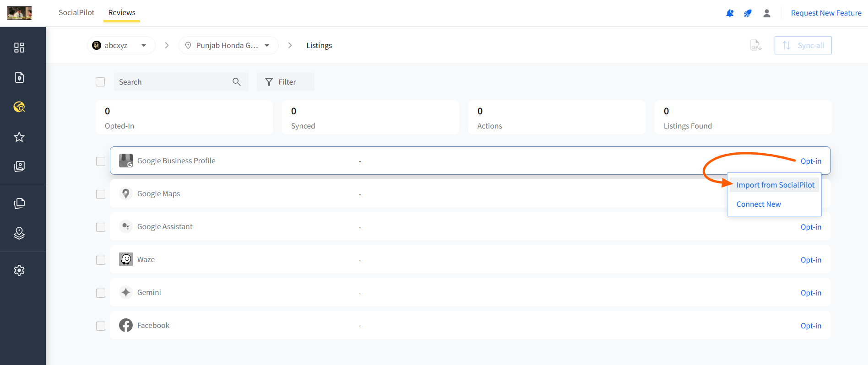868x365 pixels.
Task: Click the CSV export icon
Action: 756,45
